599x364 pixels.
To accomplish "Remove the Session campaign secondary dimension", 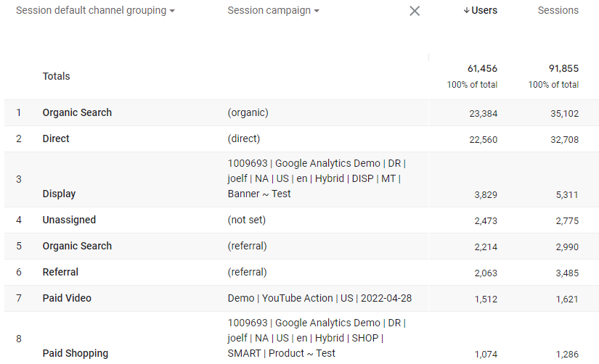I will click(415, 11).
